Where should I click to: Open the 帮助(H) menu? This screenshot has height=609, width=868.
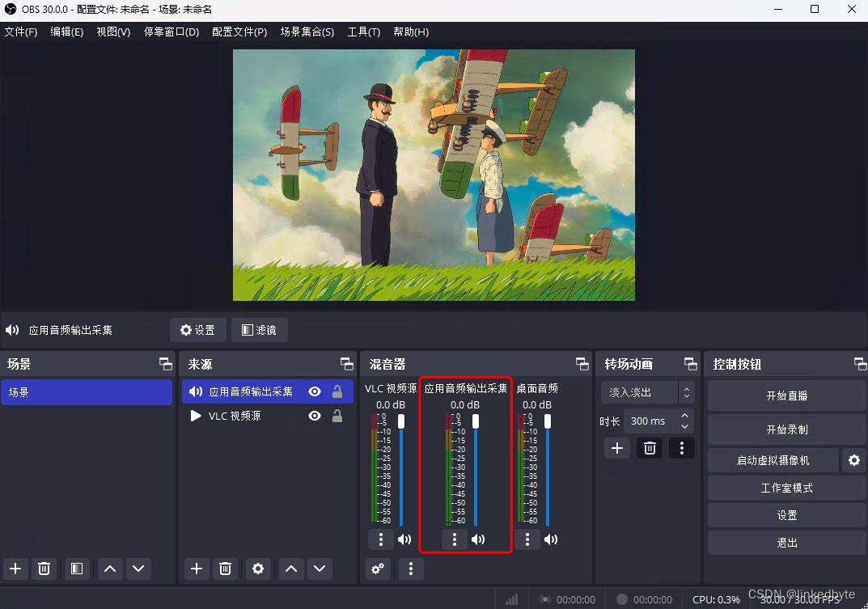coord(411,32)
